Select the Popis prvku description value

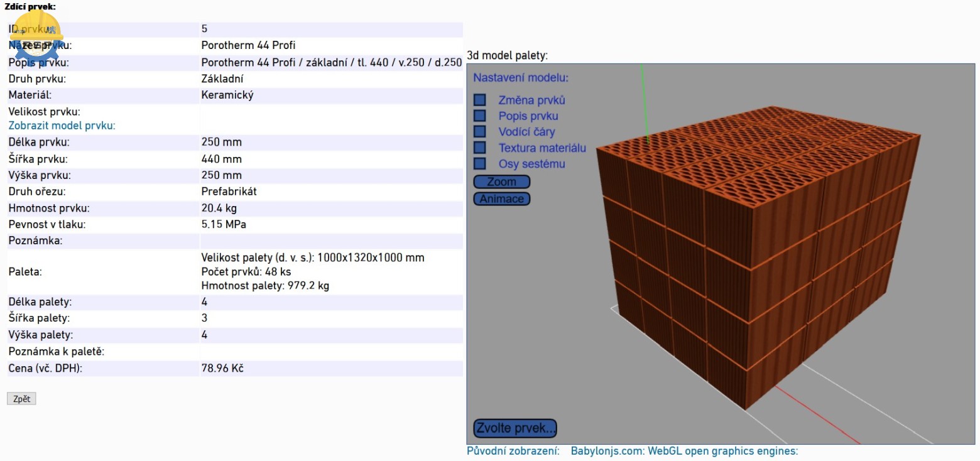(x=332, y=63)
